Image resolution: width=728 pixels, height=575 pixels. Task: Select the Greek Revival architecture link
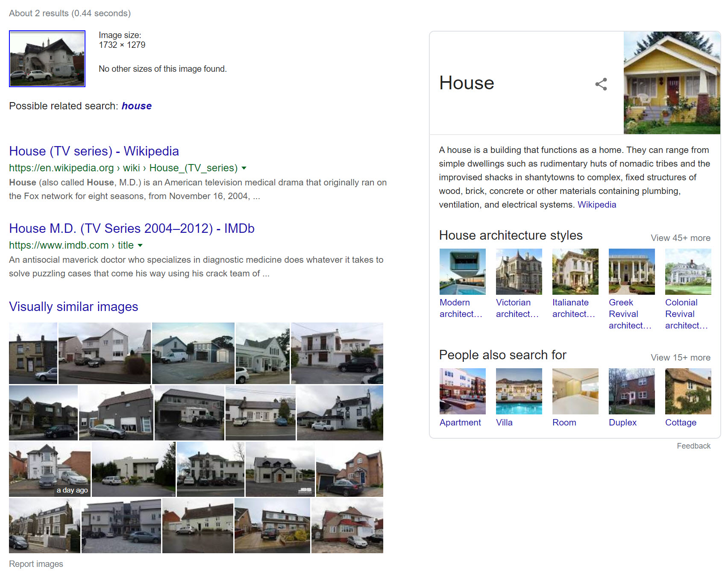point(630,314)
